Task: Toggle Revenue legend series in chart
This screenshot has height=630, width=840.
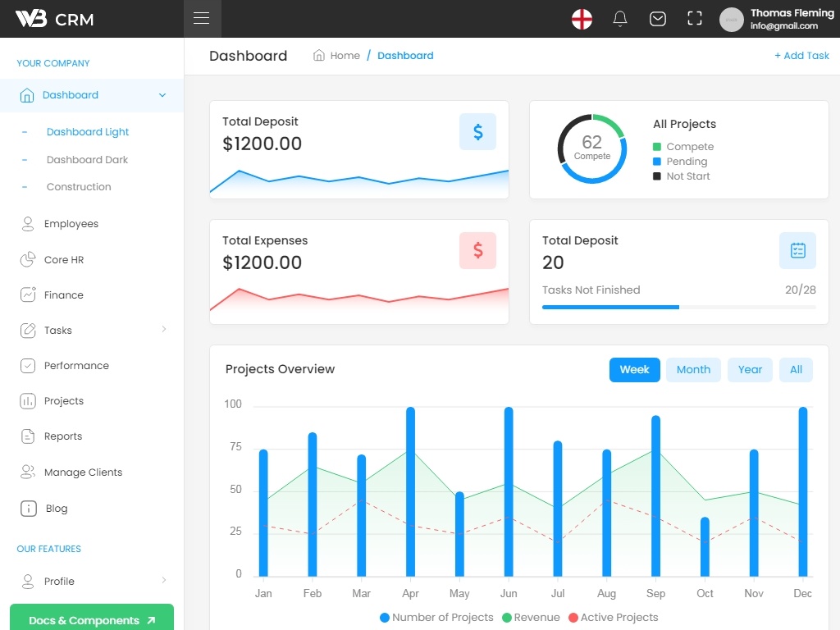Action: click(x=531, y=618)
